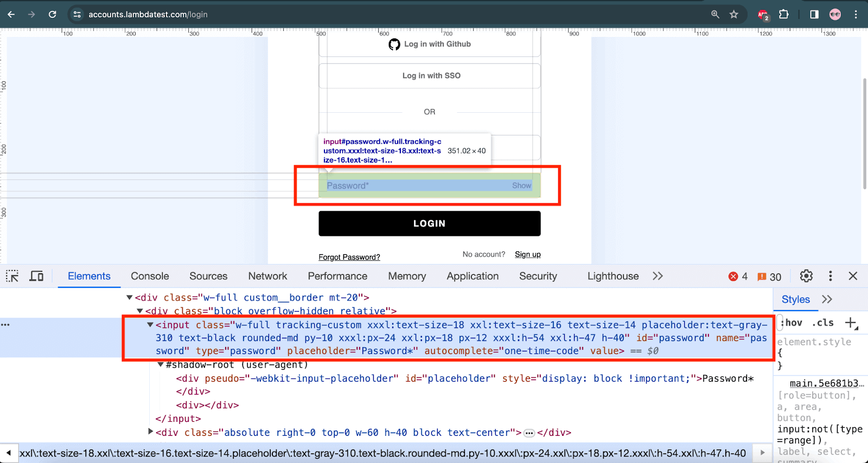The width and height of the screenshot is (868, 463).
Task: Open the zoom magnifier in address bar
Action: [x=715, y=15]
